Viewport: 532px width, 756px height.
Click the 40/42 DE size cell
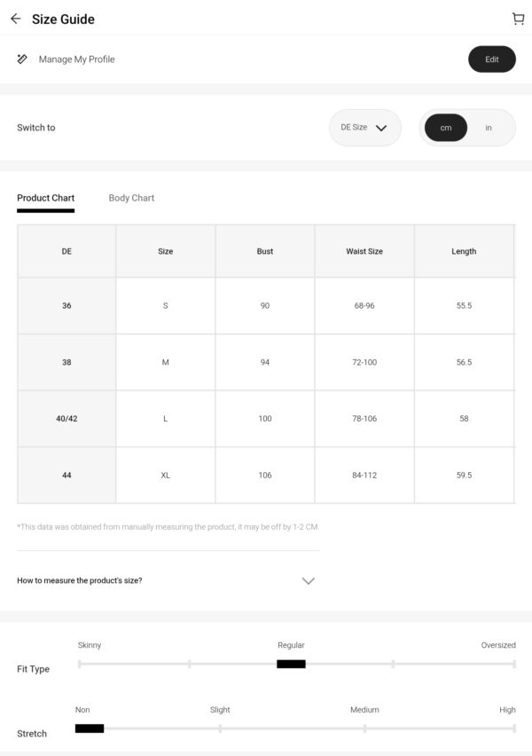click(66, 419)
